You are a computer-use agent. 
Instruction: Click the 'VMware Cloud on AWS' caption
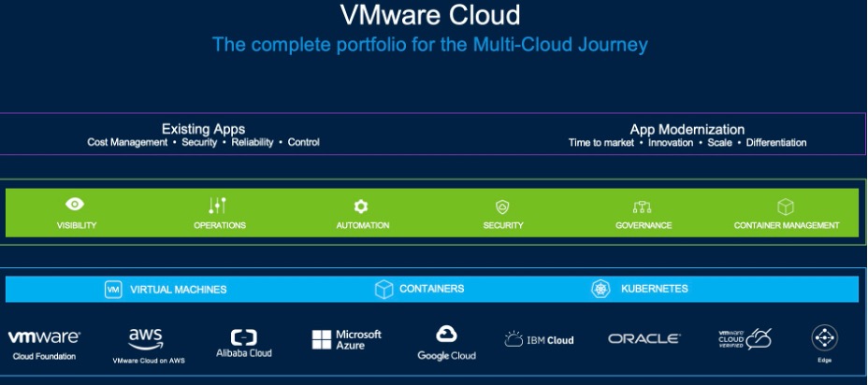[x=149, y=361]
